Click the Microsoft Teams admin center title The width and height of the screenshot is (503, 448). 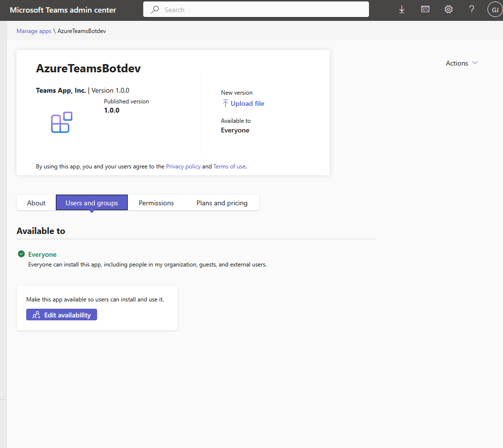click(63, 10)
